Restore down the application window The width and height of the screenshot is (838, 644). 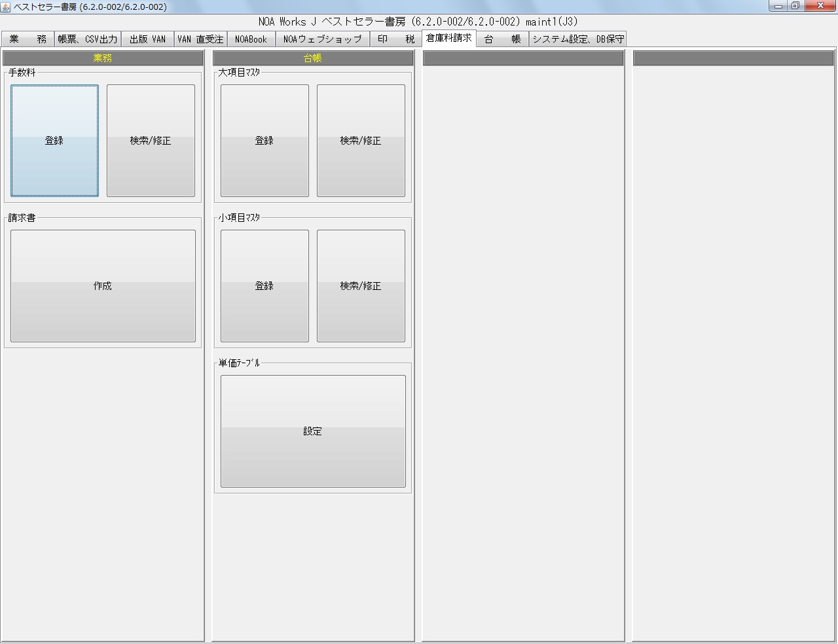(x=795, y=6)
